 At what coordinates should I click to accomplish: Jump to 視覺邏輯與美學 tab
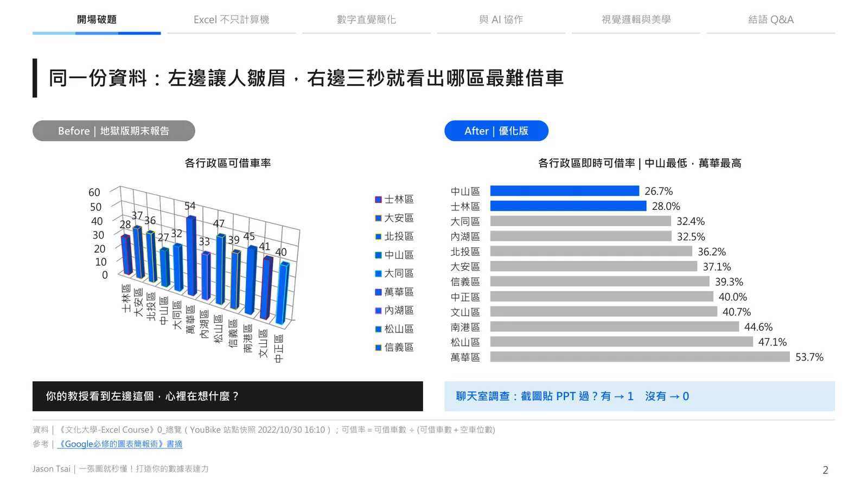tap(636, 20)
